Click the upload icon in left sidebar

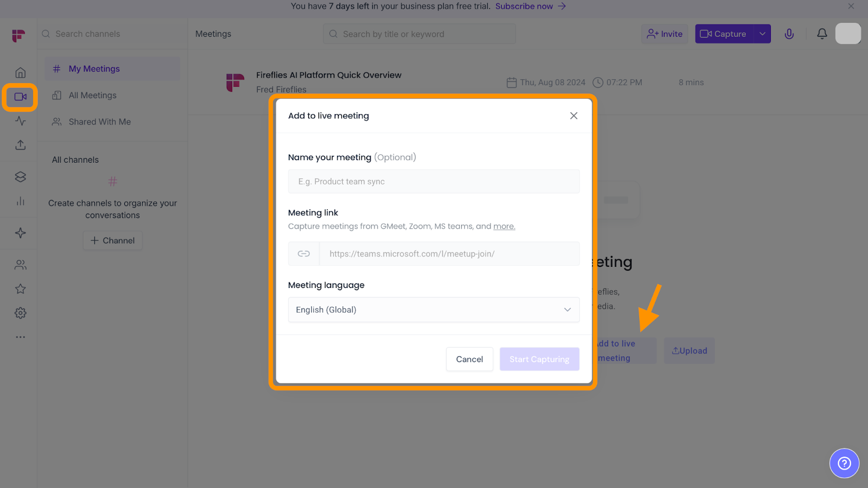(x=21, y=145)
